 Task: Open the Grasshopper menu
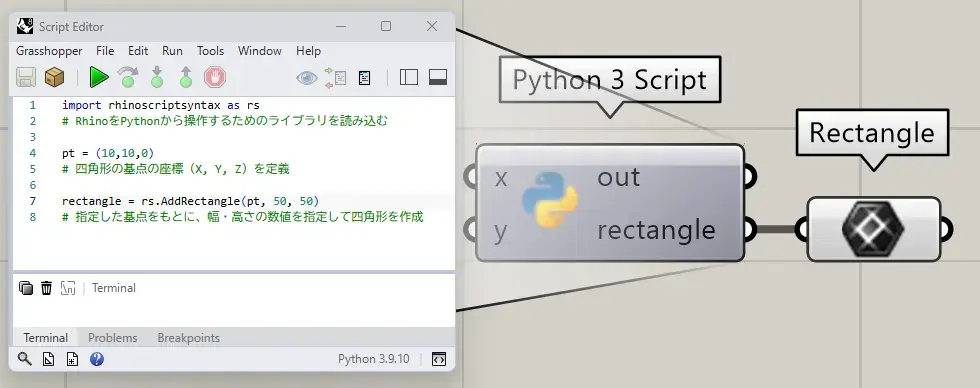pos(49,51)
